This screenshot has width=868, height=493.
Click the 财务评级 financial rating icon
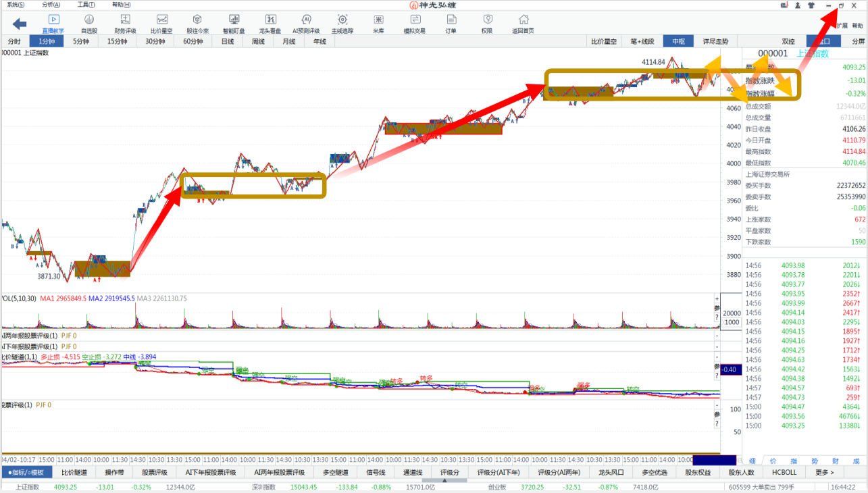pos(125,24)
